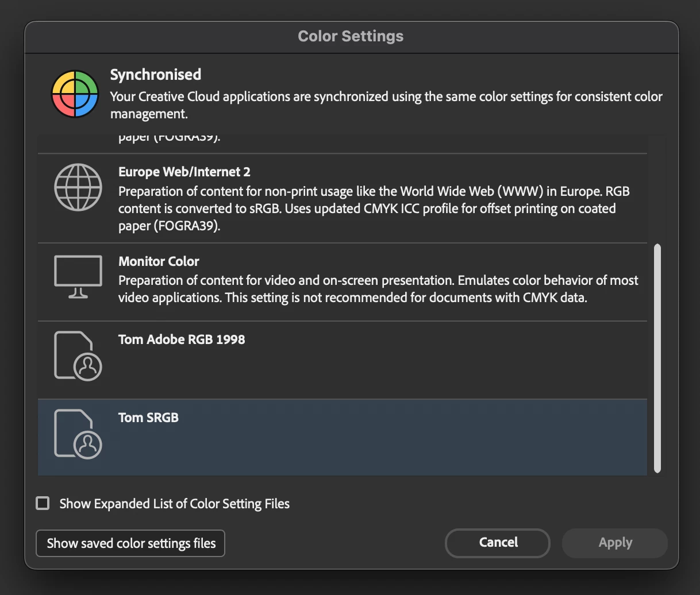Select the Tom Adobe RGB 1998 name
Viewport: 700px width, 595px height.
182,339
